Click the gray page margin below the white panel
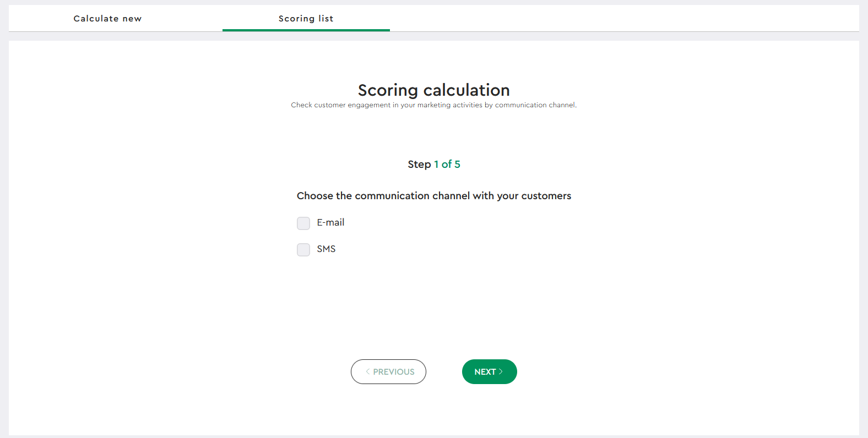This screenshot has width=868, height=438. point(434,436)
